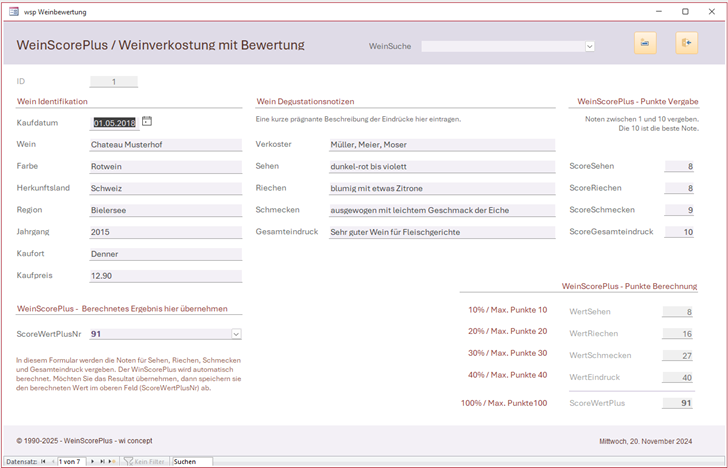Screen dimensions: 728x468
Task: Click the Suchen search box in navigation bar
Action: coord(192,462)
